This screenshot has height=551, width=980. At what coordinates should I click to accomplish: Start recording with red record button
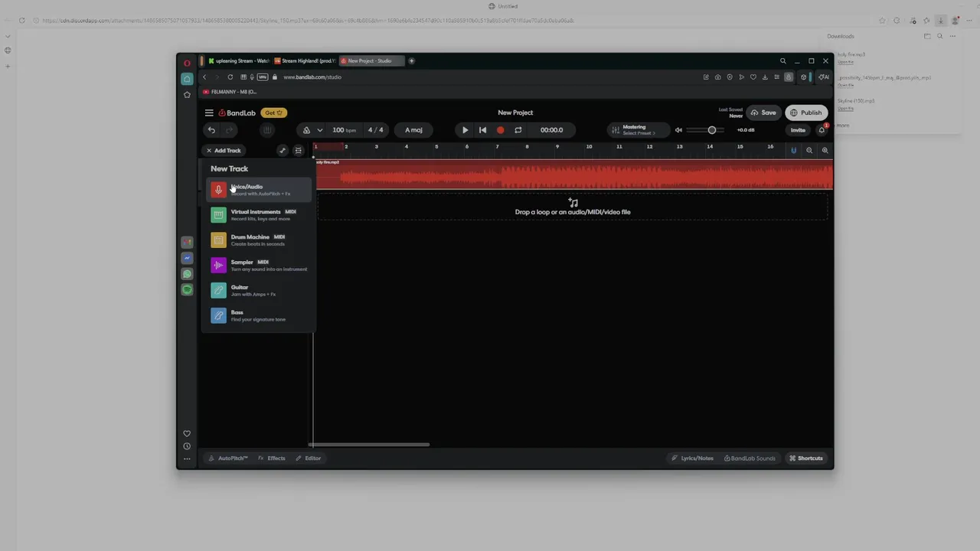point(501,130)
